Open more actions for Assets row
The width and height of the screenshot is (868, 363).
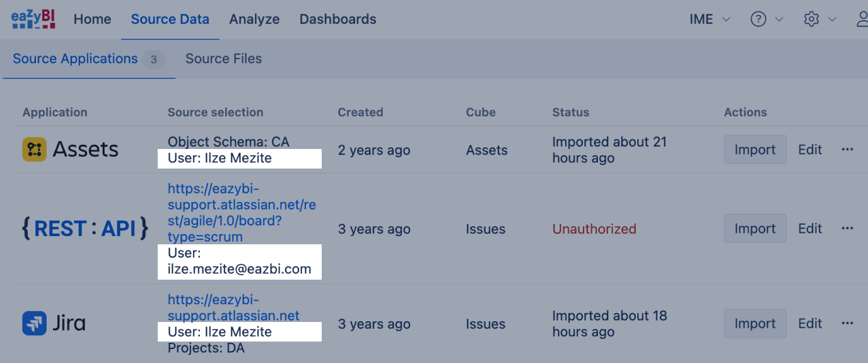[847, 150]
